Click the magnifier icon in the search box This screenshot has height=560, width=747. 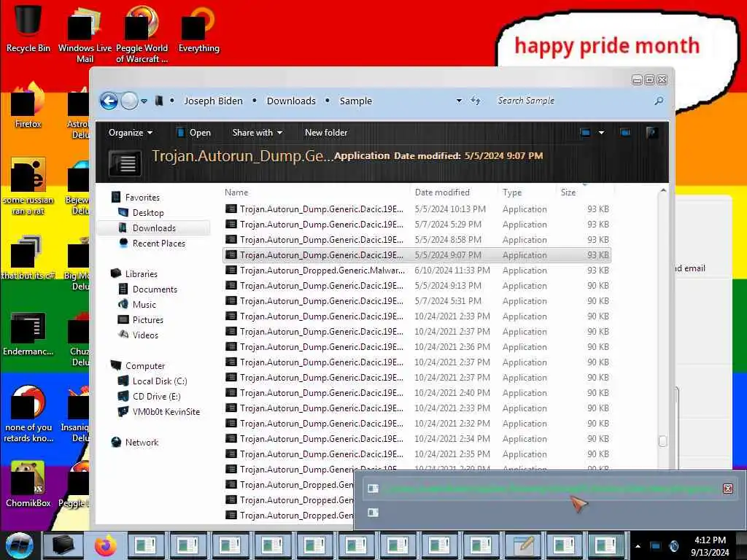click(x=659, y=101)
